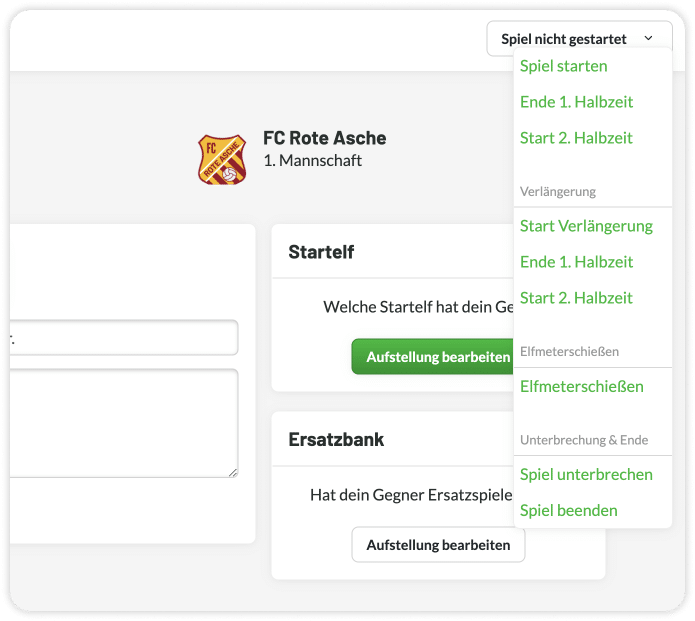The width and height of the screenshot is (695, 621).
Task: Click the textarea resize handle corner
Action: (233, 473)
